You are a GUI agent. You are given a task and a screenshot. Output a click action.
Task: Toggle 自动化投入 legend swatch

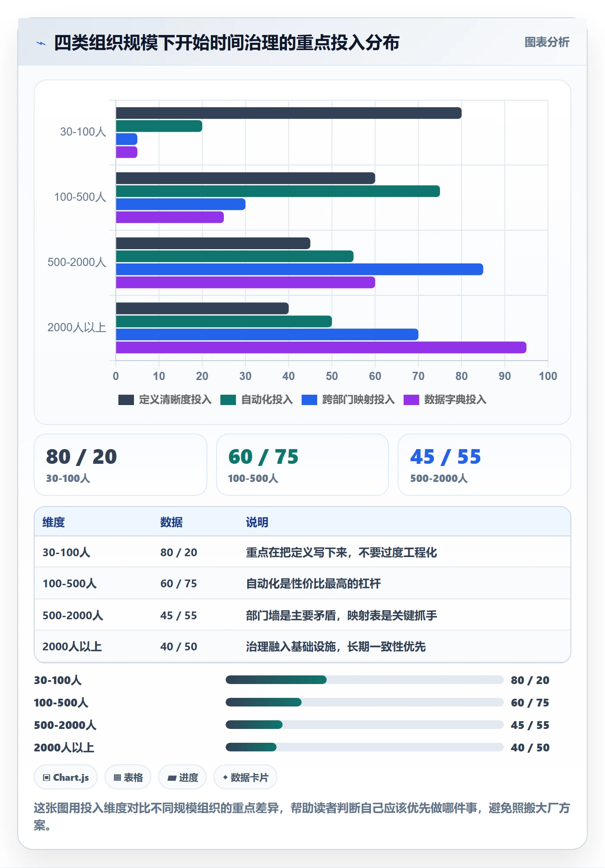point(228,400)
